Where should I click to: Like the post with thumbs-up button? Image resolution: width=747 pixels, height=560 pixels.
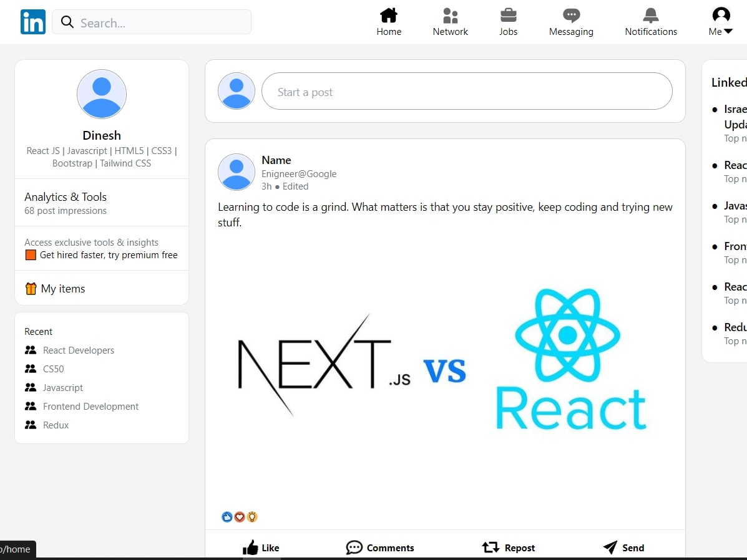coord(261,548)
